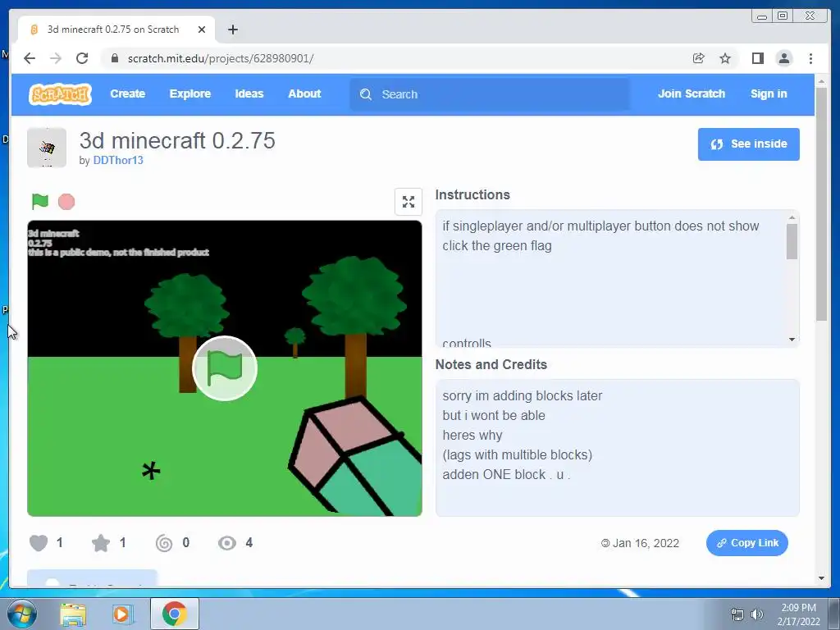840x630 pixels.
Task: Open DDThor13 author profile link
Action: coord(118,160)
